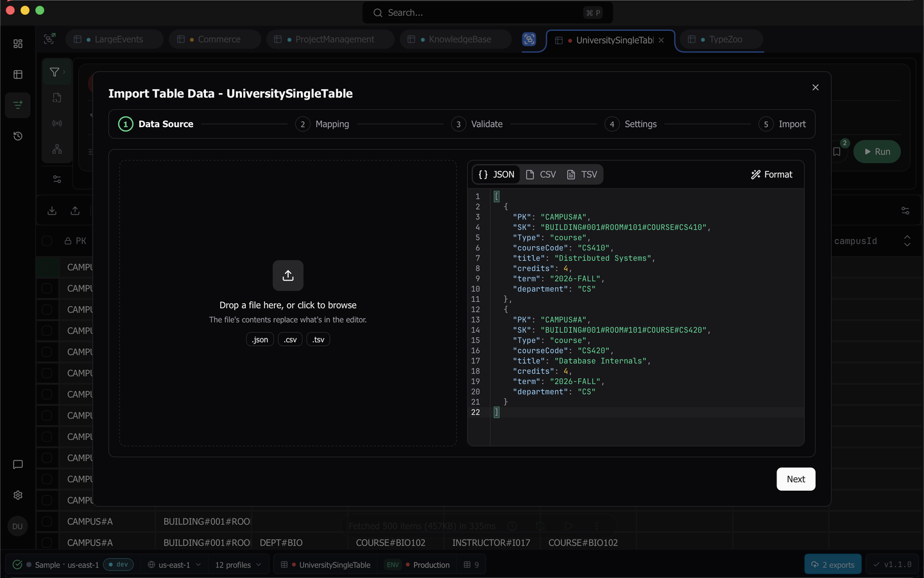This screenshot has height=578, width=924.
Task: Expand the filter tool chevron
Action: click(64, 72)
